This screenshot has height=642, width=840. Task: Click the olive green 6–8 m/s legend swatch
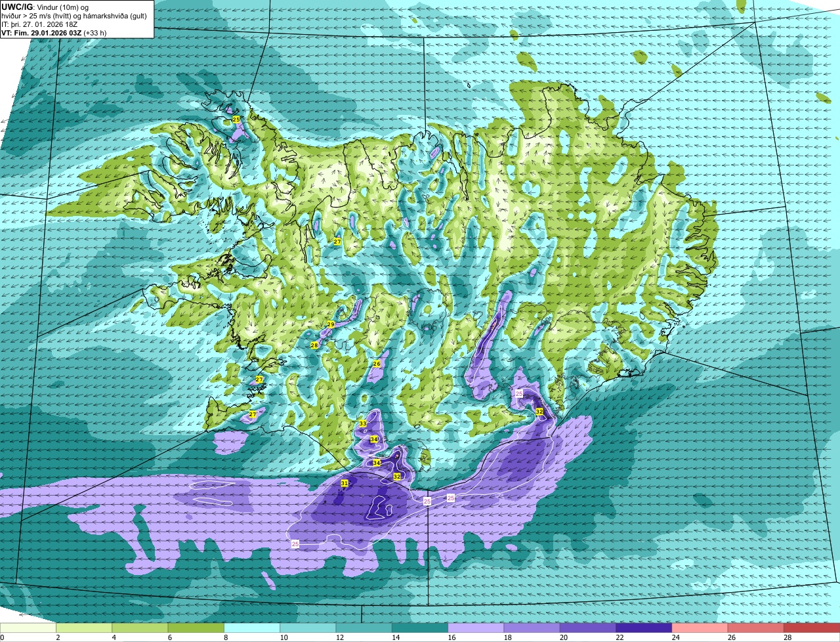(x=196, y=628)
